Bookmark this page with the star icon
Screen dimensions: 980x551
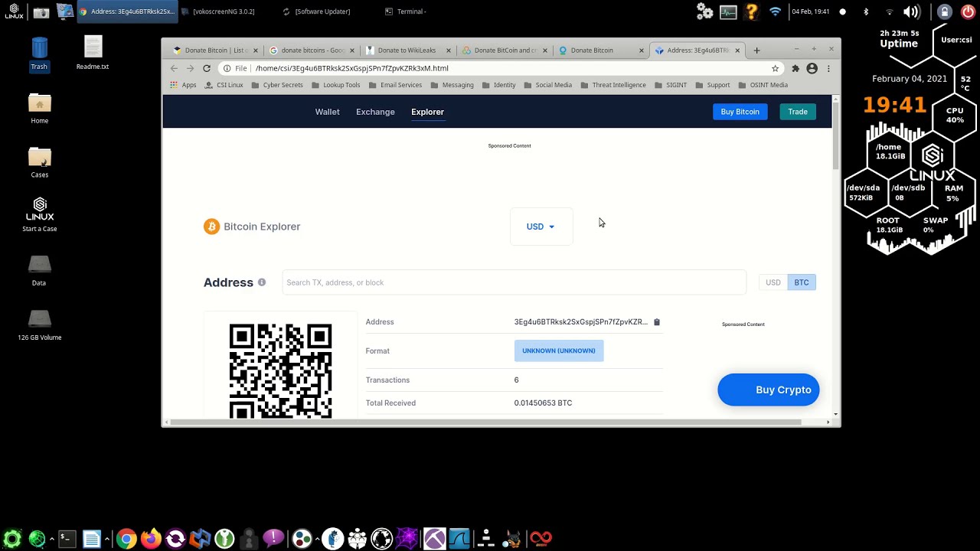(x=775, y=68)
